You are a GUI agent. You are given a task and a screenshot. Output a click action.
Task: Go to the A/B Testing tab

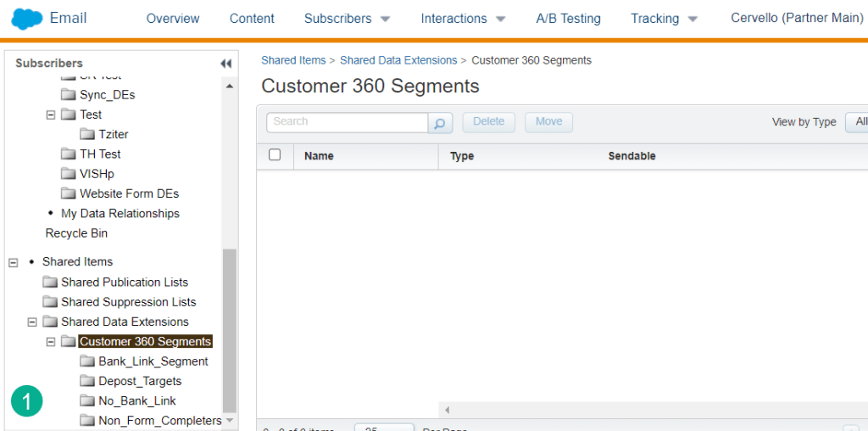pos(568,19)
